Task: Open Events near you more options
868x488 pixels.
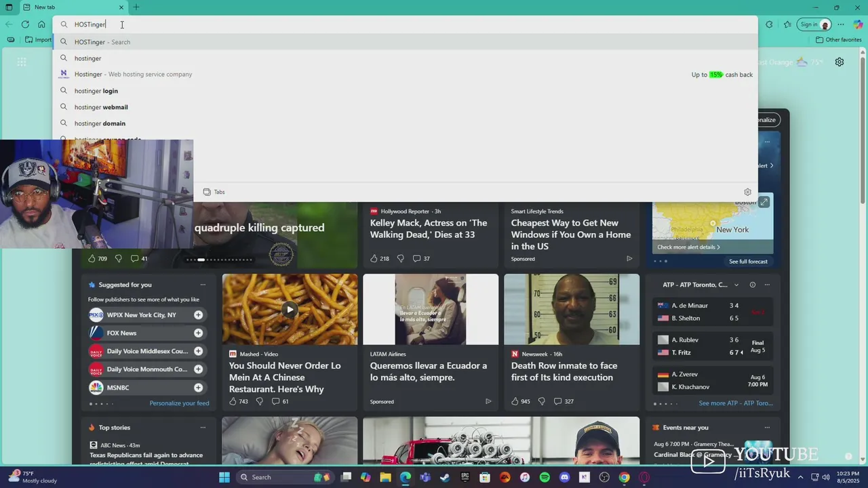Action: click(767, 428)
